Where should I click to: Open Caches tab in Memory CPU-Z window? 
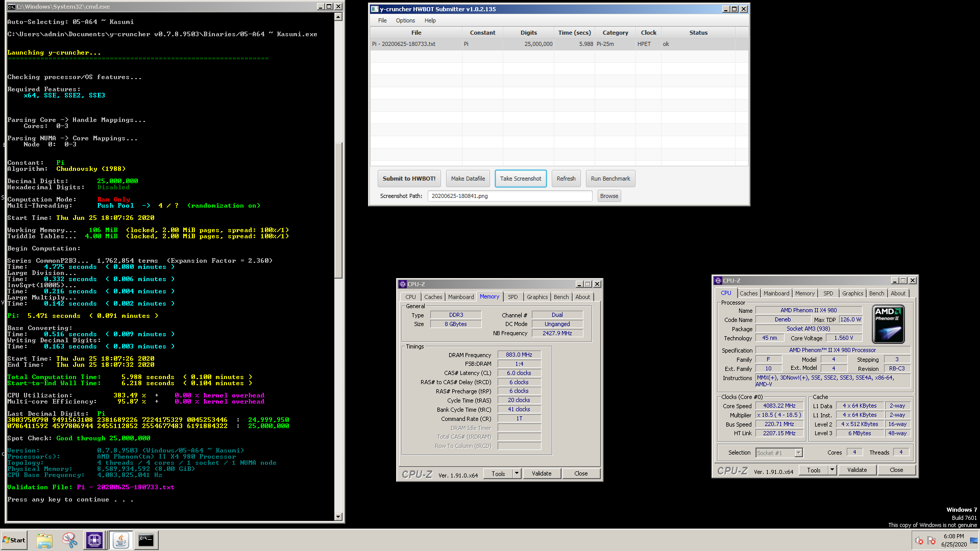click(433, 297)
